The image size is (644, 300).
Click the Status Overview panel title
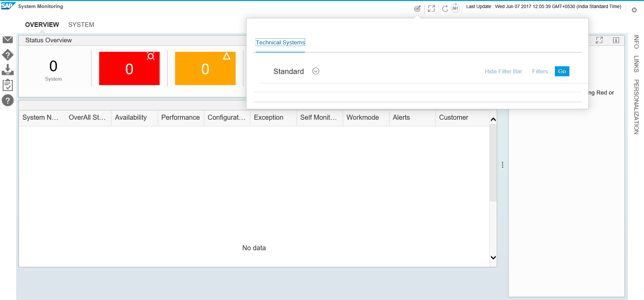click(48, 40)
